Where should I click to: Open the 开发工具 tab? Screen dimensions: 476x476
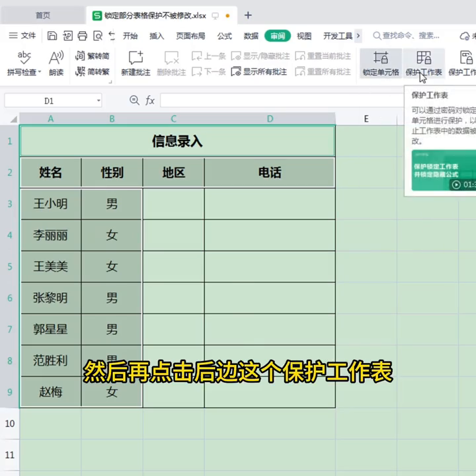point(338,36)
